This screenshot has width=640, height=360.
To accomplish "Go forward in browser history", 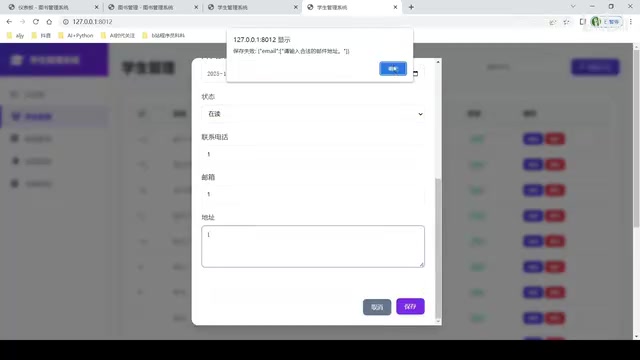I will 22,22.
